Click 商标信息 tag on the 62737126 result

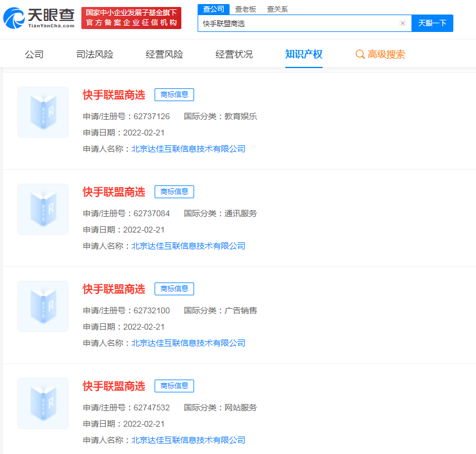click(x=174, y=95)
